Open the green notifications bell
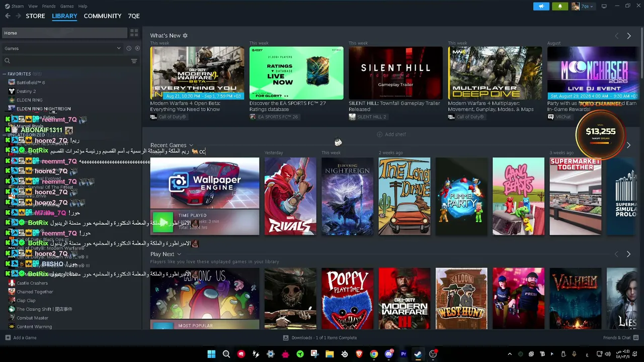 click(560, 6)
